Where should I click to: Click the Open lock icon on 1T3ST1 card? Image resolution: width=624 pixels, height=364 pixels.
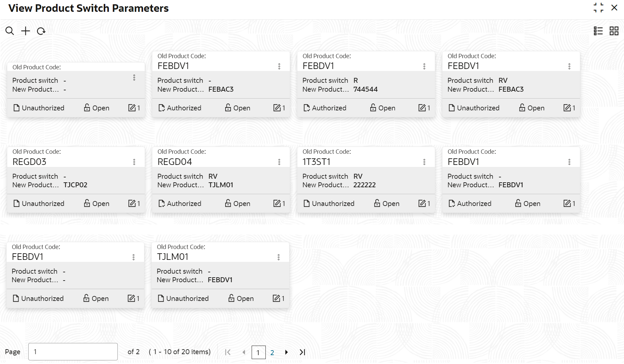377,203
